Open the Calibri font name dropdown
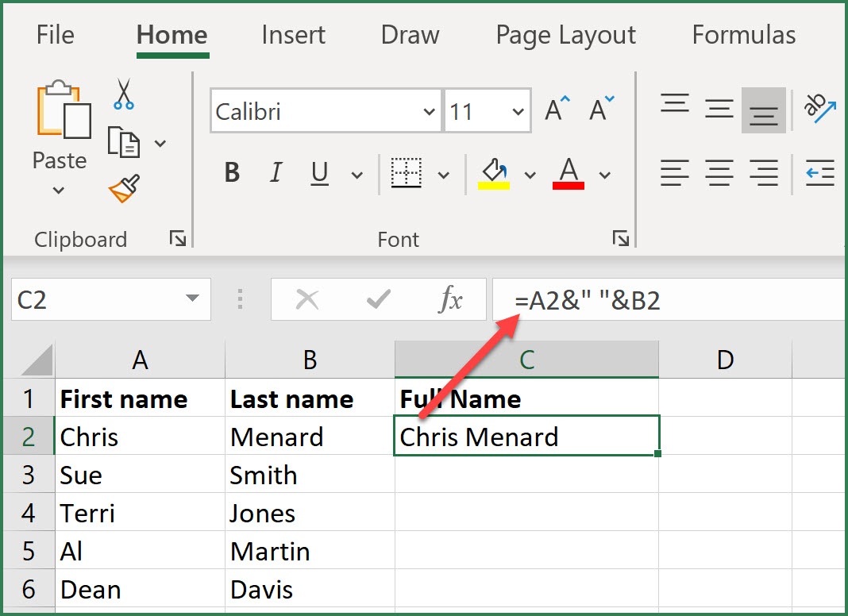848x616 pixels. pyautogui.click(x=429, y=112)
